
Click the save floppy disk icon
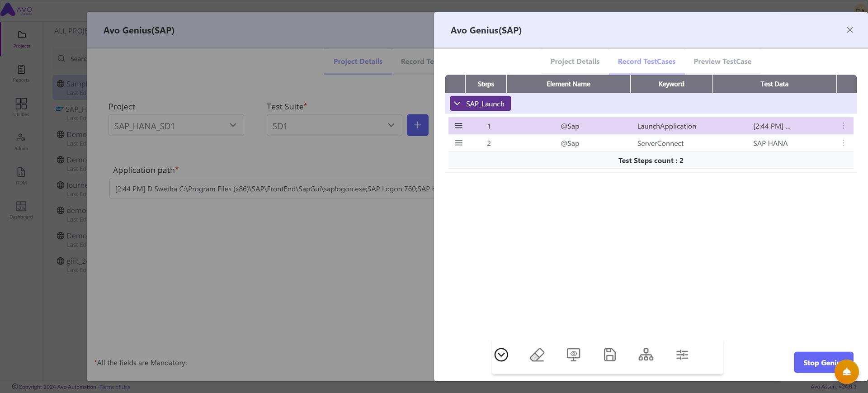(x=610, y=355)
